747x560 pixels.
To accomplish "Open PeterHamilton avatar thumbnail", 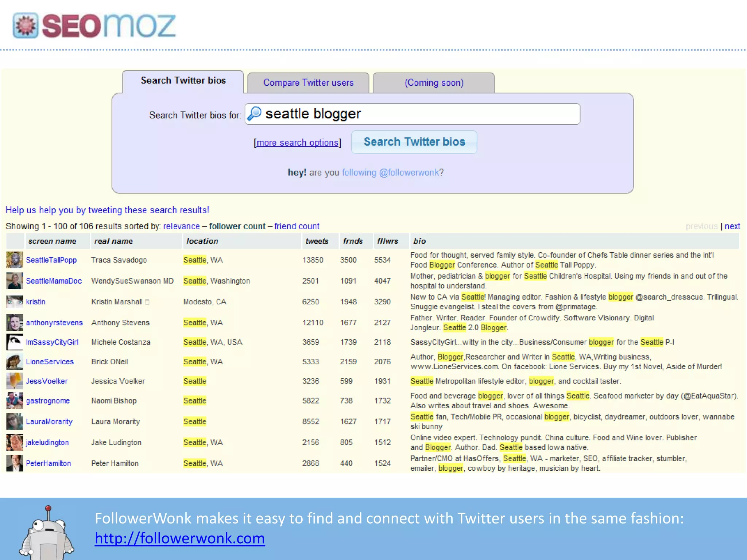I will (15, 463).
